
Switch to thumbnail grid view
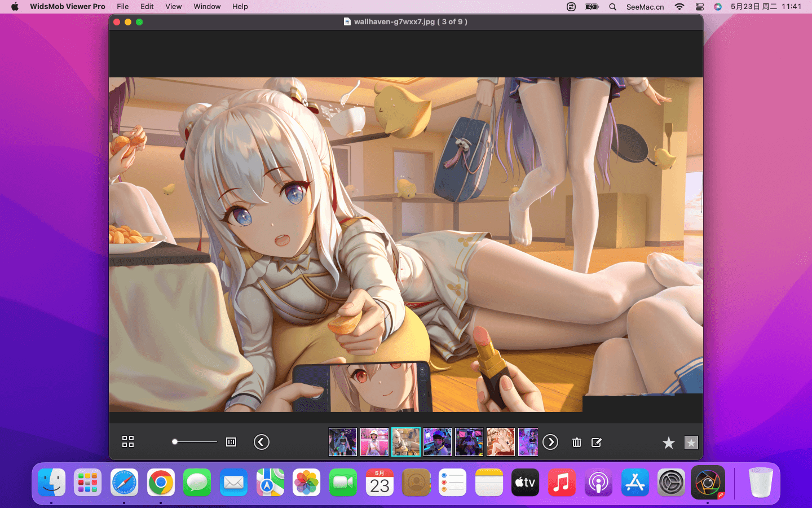(x=128, y=441)
